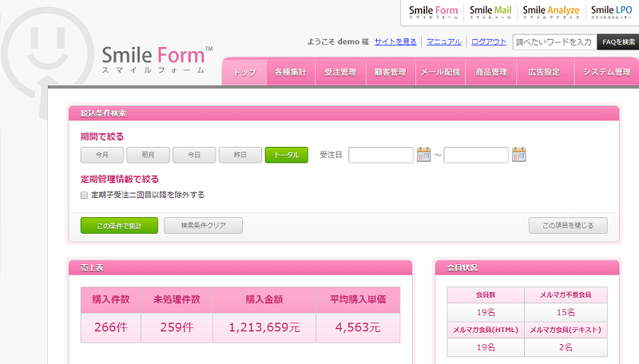Click the start 受注日 date field
Screen dimensions: 639x364
coord(381,155)
